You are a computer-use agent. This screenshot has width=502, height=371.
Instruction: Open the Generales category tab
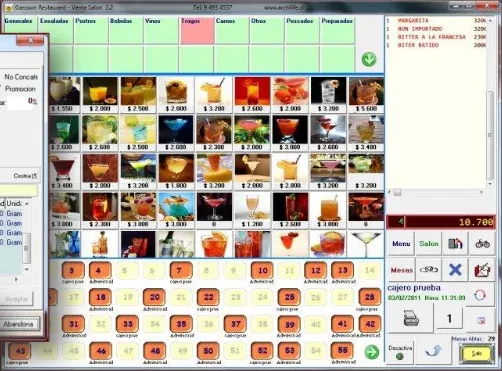pyautogui.click(x=21, y=30)
